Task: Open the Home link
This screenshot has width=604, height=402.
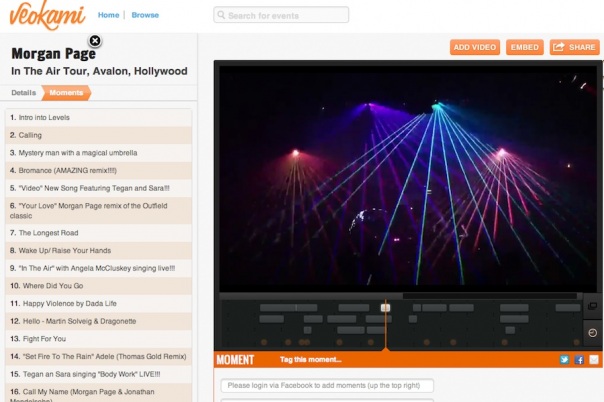Action: coord(109,15)
